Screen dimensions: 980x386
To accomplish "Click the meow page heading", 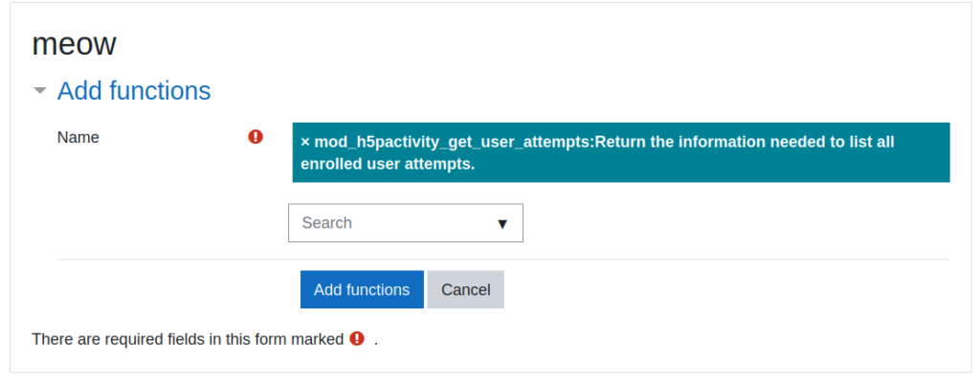I will 74,43.
